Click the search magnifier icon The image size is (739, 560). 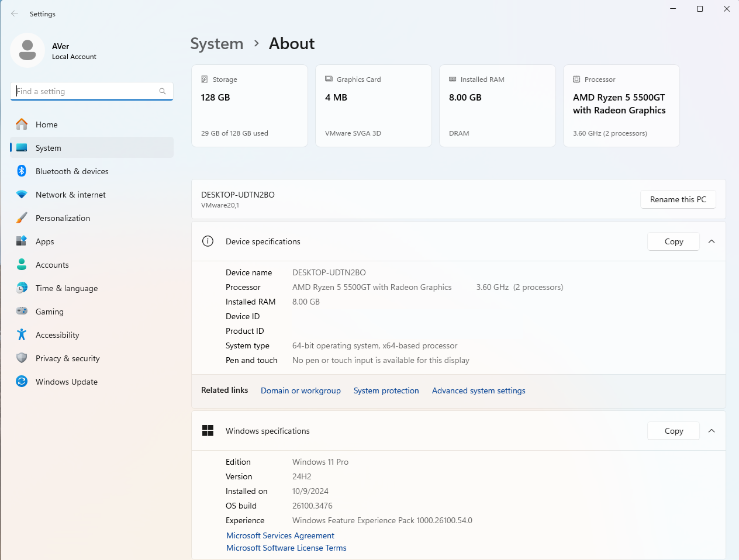click(163, 91)
